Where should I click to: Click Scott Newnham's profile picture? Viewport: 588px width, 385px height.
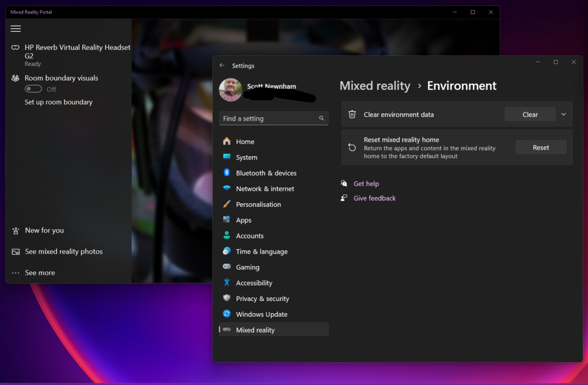(x=230, y=89)
